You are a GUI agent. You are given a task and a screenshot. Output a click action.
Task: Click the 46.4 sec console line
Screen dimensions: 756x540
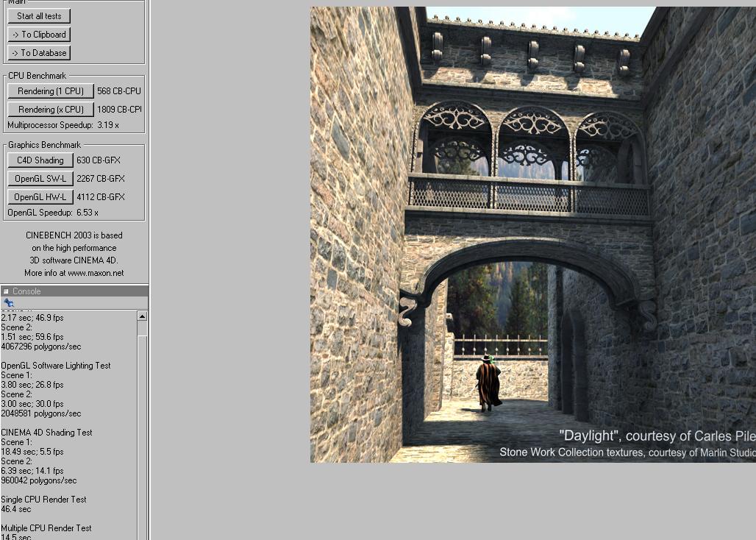click(x=16, y=509)
